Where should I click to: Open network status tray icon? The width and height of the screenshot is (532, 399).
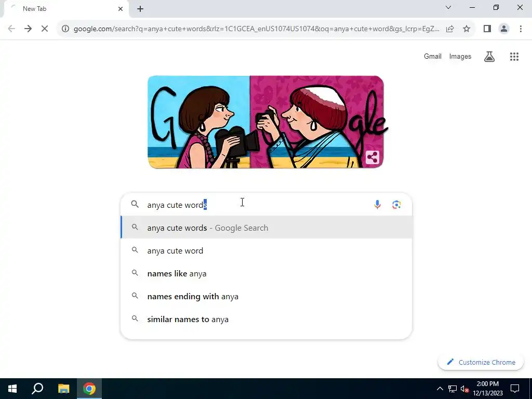coord(453,389)
